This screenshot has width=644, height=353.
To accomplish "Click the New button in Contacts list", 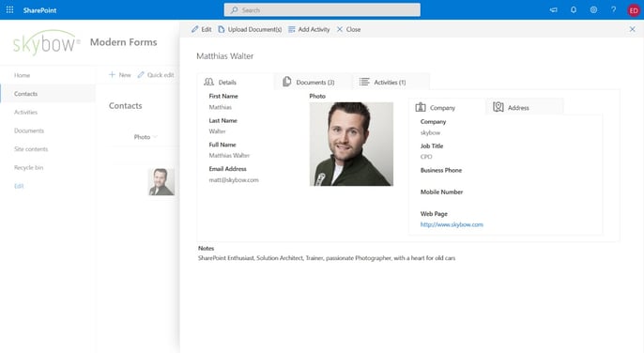I will [x=120, y=75].
